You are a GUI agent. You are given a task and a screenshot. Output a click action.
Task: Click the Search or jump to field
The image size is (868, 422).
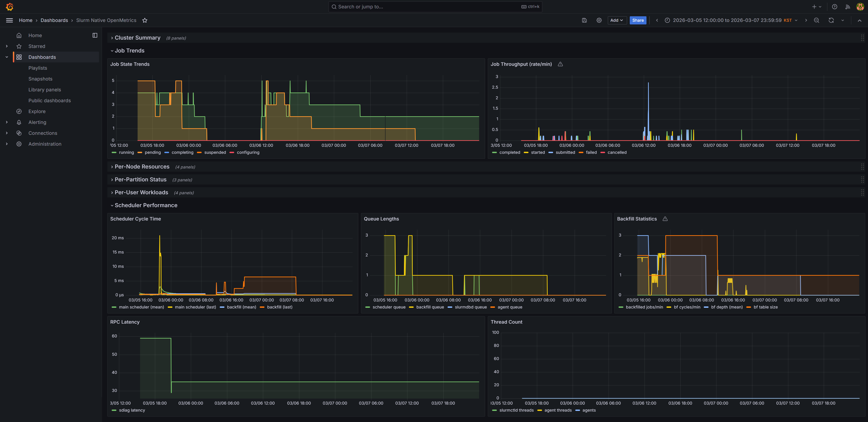point(435,7)
